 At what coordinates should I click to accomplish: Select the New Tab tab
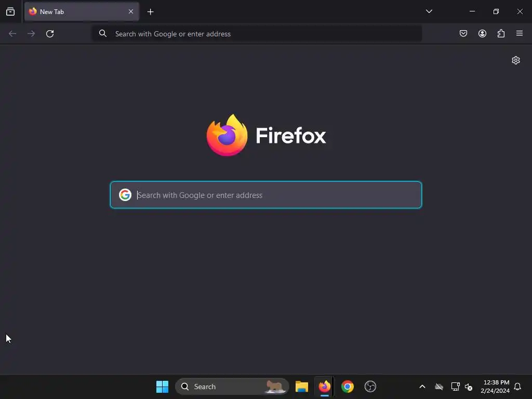82,11
